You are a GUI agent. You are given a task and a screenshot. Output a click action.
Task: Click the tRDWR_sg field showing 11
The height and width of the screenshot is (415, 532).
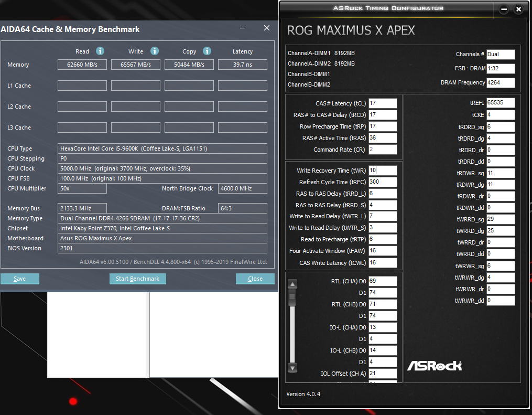[501, 173]
